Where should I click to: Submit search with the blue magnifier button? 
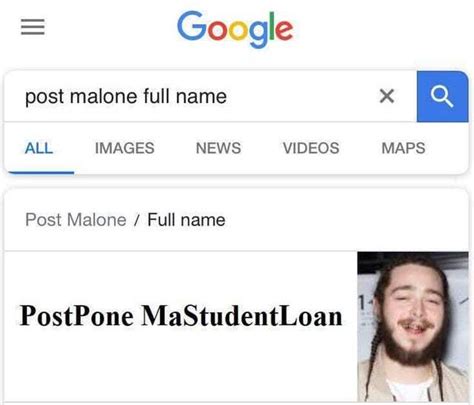click(x=442, y=96)
